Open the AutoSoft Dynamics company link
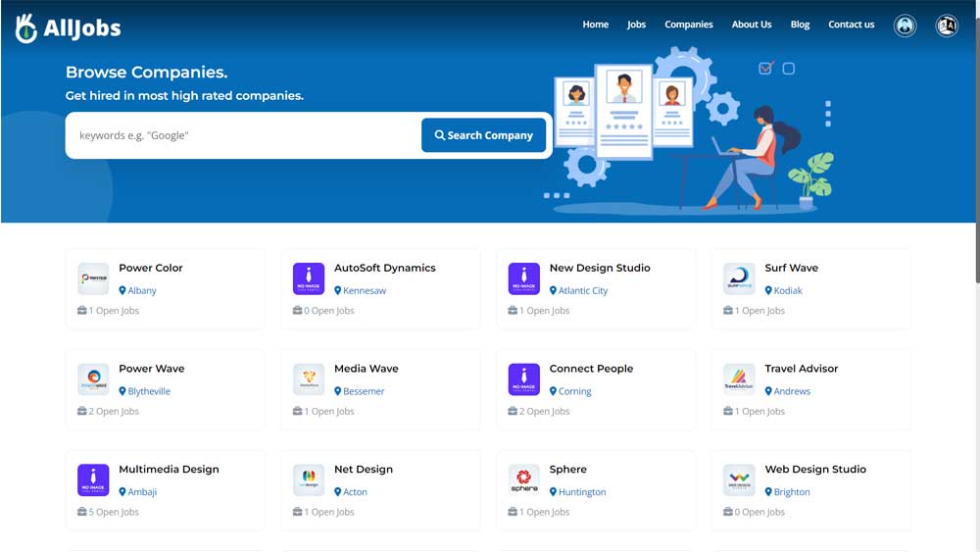This screenshot has width=980, height=552. [x=385, y=268]
